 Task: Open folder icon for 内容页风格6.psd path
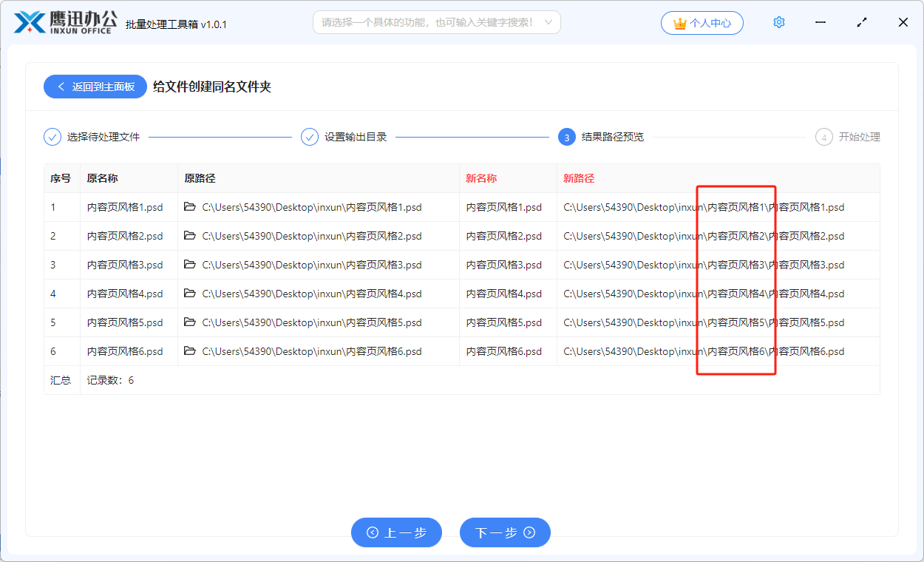pos(190,351)
